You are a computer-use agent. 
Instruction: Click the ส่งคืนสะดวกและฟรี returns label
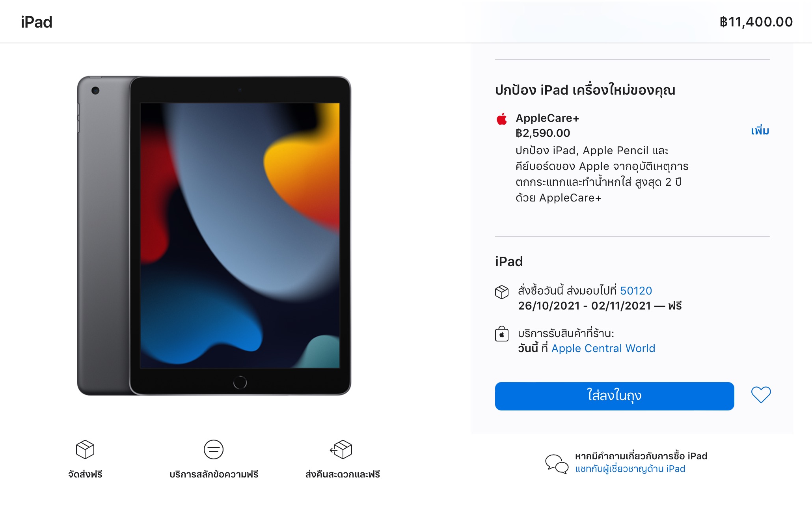point(343,474)
